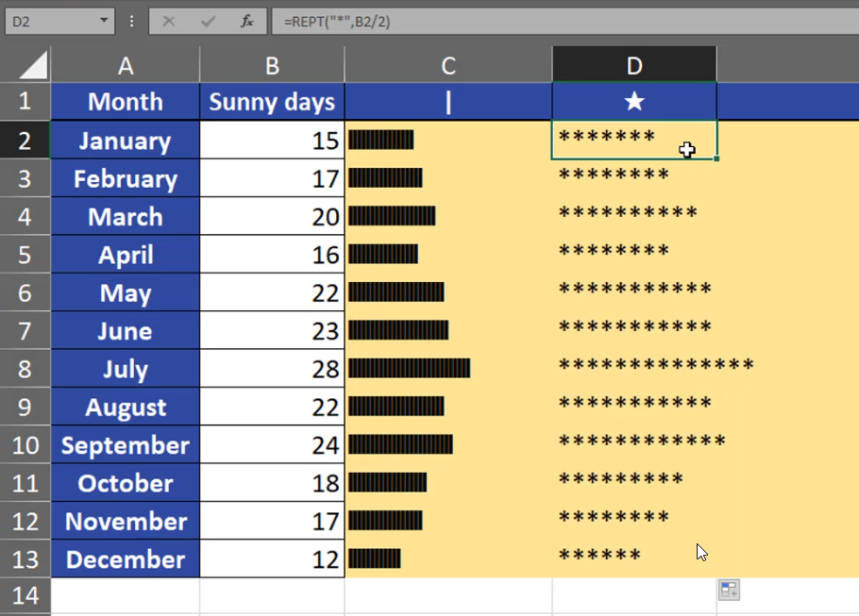Click the Enter checkmark formula bar icon

tap(208, 21)
